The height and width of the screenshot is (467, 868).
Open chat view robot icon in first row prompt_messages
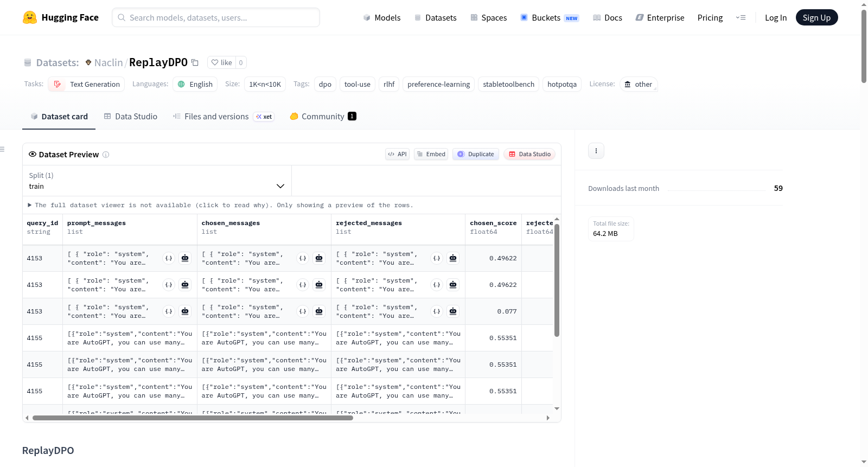(x=185, y=258)
